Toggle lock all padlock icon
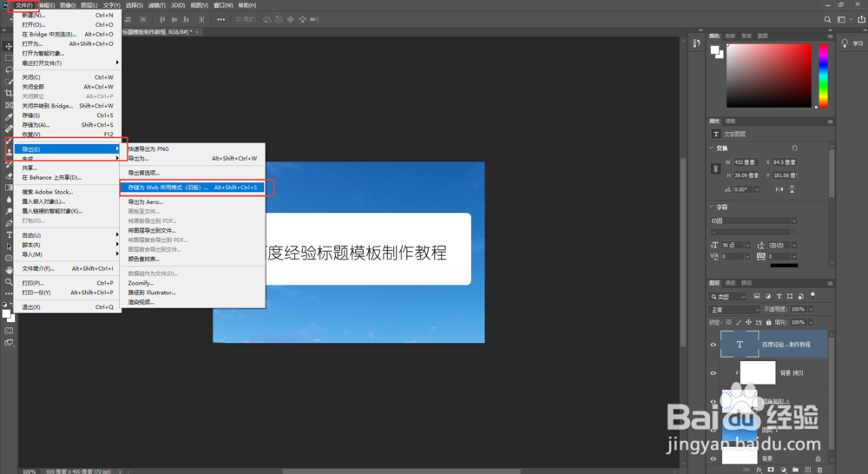The image size is (868, 474). [768, 322]
